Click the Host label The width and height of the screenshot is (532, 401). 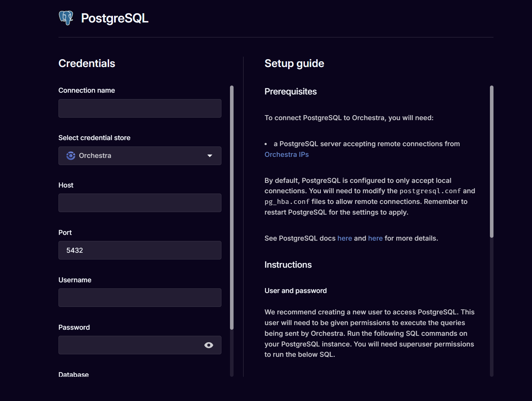click(x=66, y=185)
